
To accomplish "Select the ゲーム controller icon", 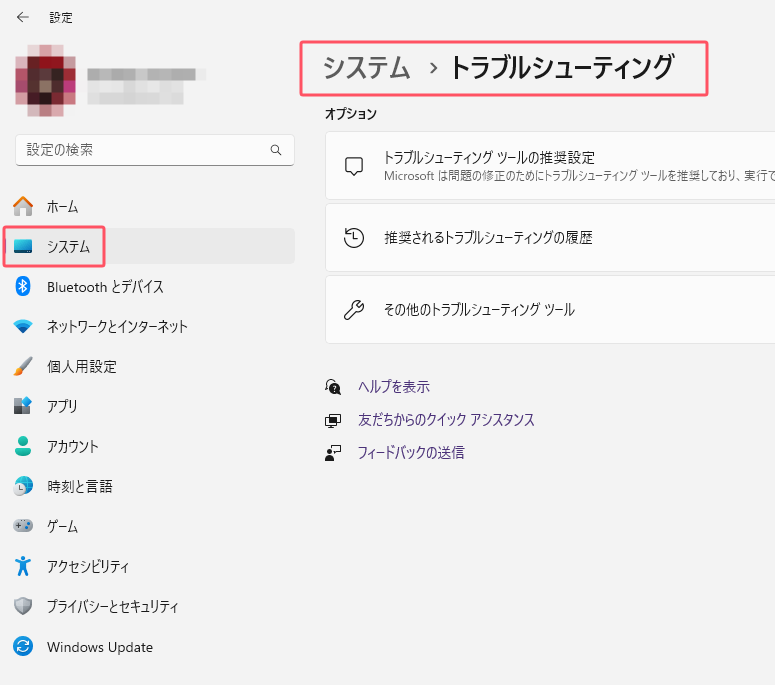I will [23, 526].
